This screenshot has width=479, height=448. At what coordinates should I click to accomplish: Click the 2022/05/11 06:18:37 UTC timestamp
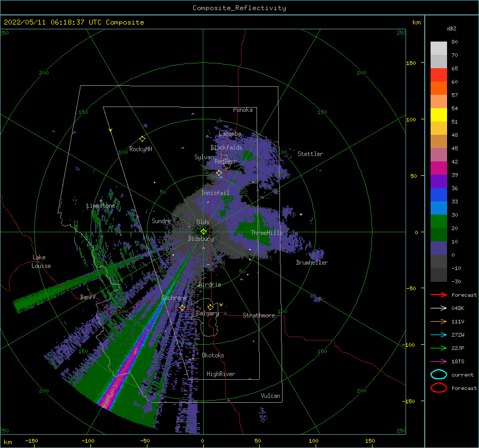click(54, 22)
